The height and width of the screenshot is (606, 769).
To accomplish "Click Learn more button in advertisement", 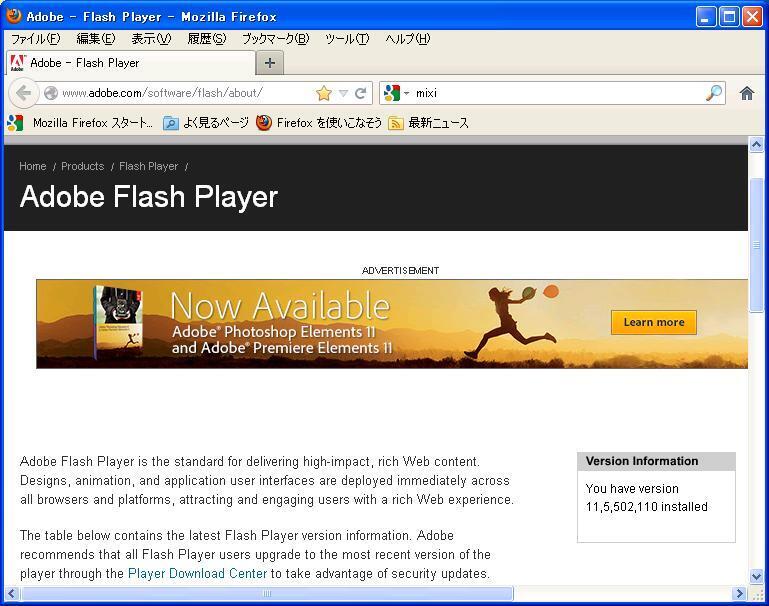I will click(654, 322).
